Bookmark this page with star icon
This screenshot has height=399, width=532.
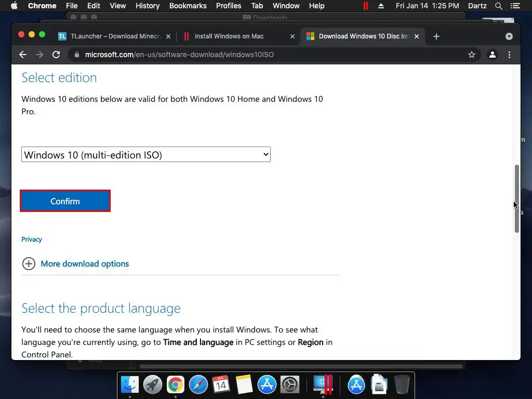point(472,55)
